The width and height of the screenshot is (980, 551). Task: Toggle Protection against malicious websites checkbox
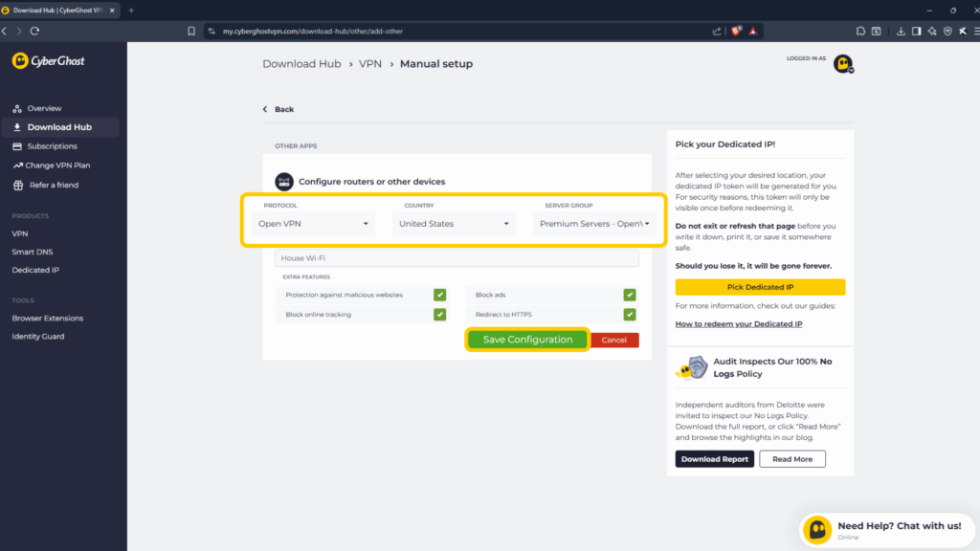point(440,295)
